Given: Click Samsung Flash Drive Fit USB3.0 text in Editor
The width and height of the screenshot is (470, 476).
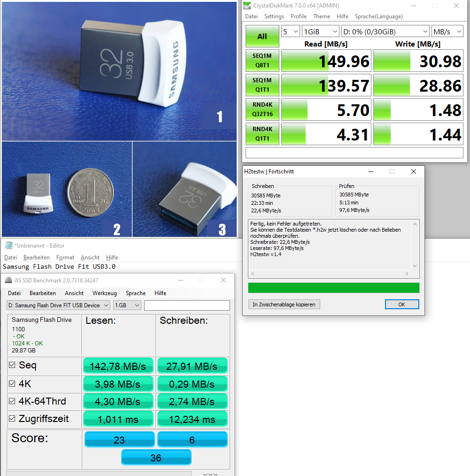Looking at the screenshot, I should 59,266.
